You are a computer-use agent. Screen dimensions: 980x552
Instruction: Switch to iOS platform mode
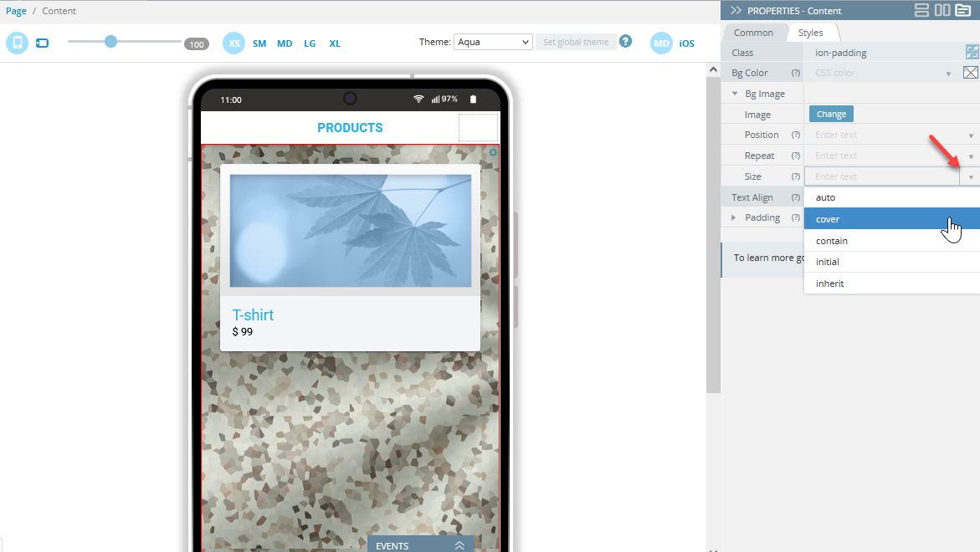(x=686, y=43)
